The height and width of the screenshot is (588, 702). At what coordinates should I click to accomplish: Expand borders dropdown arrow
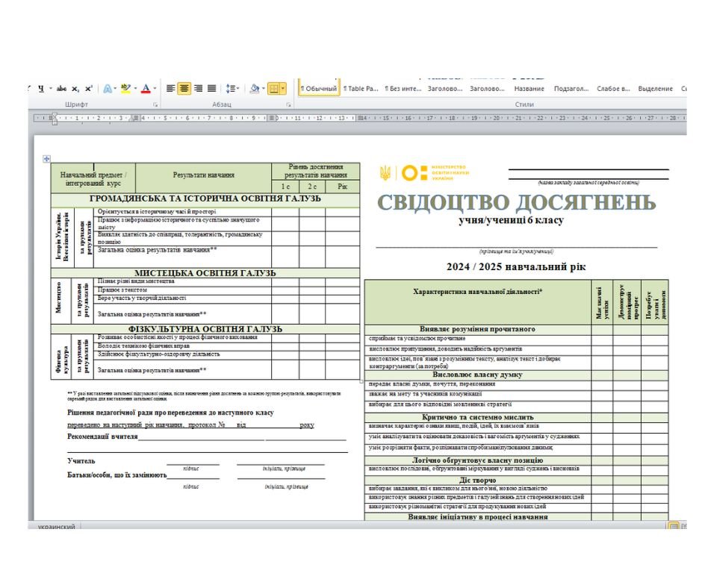283,89
